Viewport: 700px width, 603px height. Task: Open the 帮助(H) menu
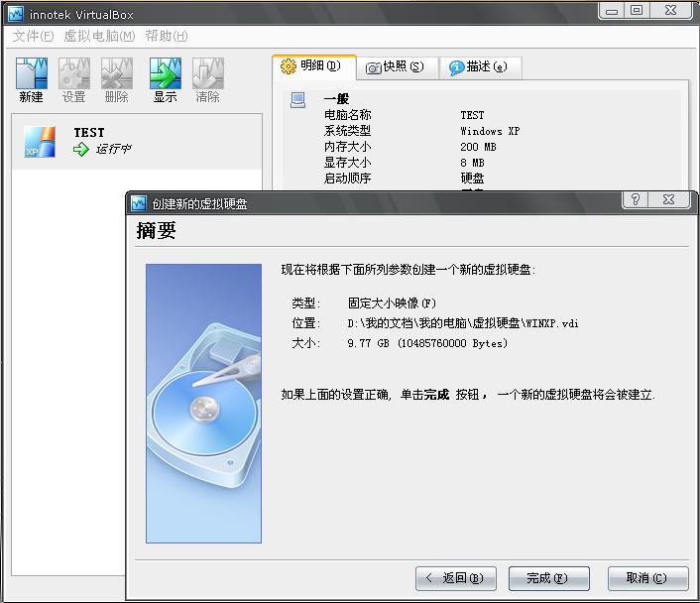167,36
